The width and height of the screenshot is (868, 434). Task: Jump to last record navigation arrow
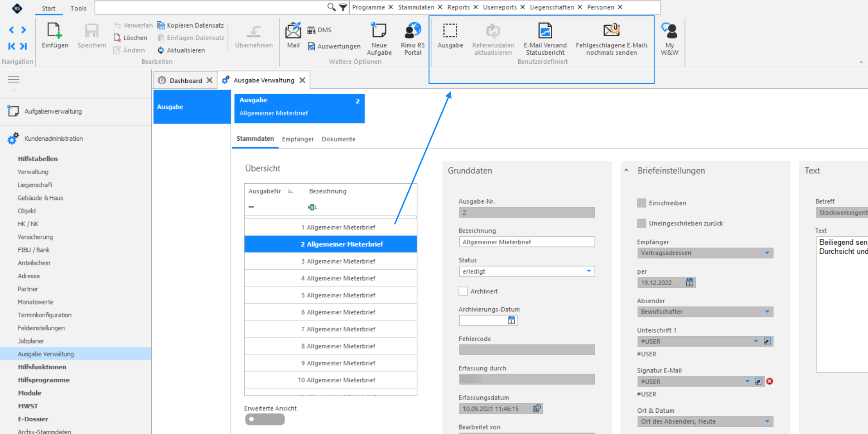point(24,46)
